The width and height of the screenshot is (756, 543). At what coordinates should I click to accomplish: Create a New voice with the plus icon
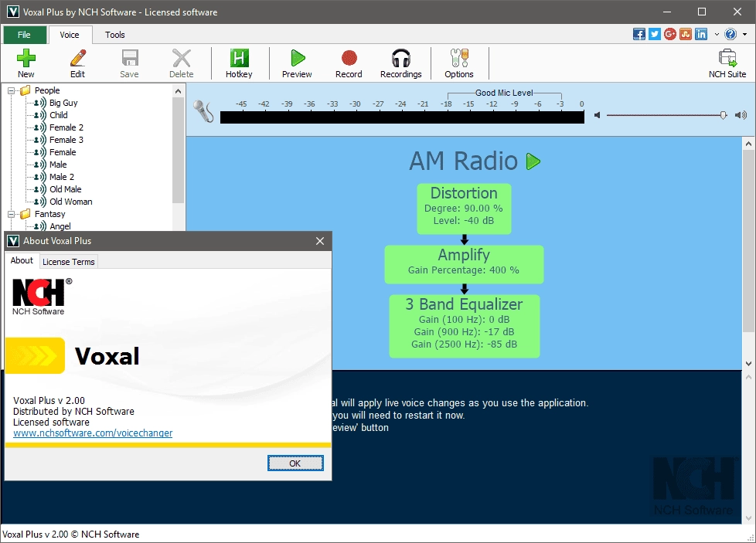26,58
